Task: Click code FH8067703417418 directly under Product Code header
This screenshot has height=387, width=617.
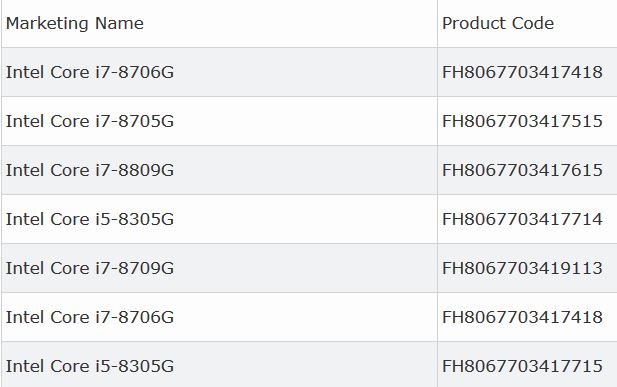Action: [522, 72]
